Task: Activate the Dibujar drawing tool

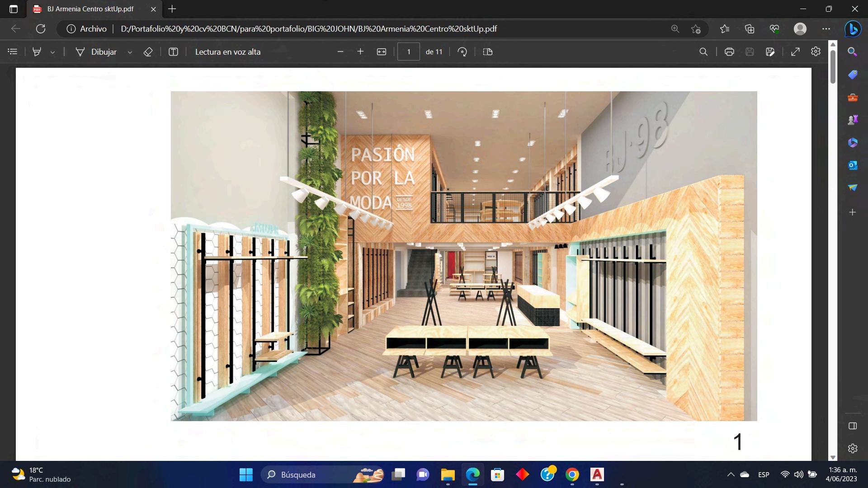Action: tap(96, 52)
